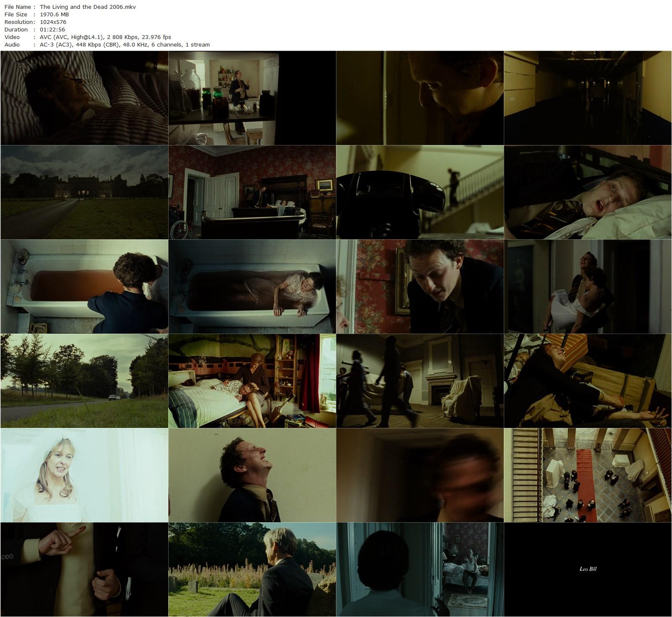This screenshot has width=672, height=617.
Task: Select the pointing bloody finger thumbnail
Action: (x=84, y=570)
